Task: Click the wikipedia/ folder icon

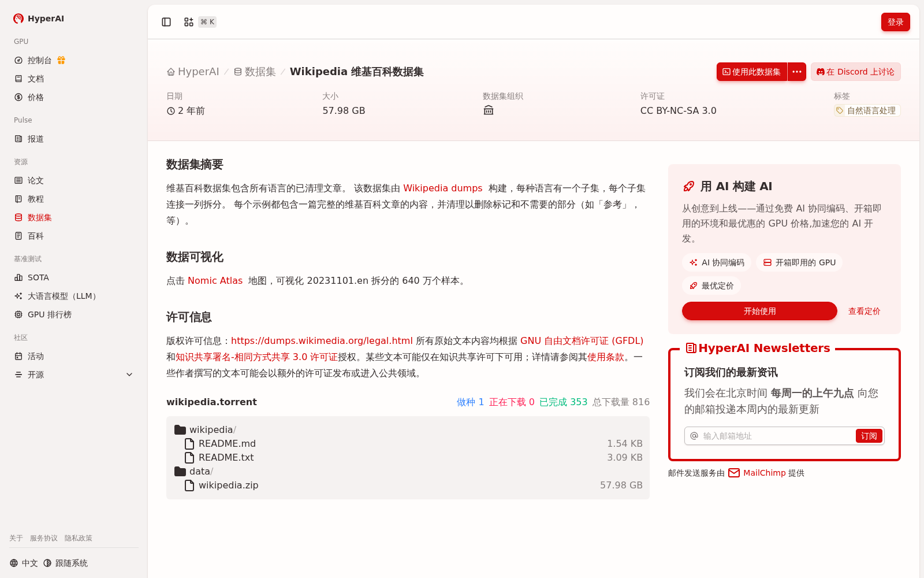Action: [180, 429]
